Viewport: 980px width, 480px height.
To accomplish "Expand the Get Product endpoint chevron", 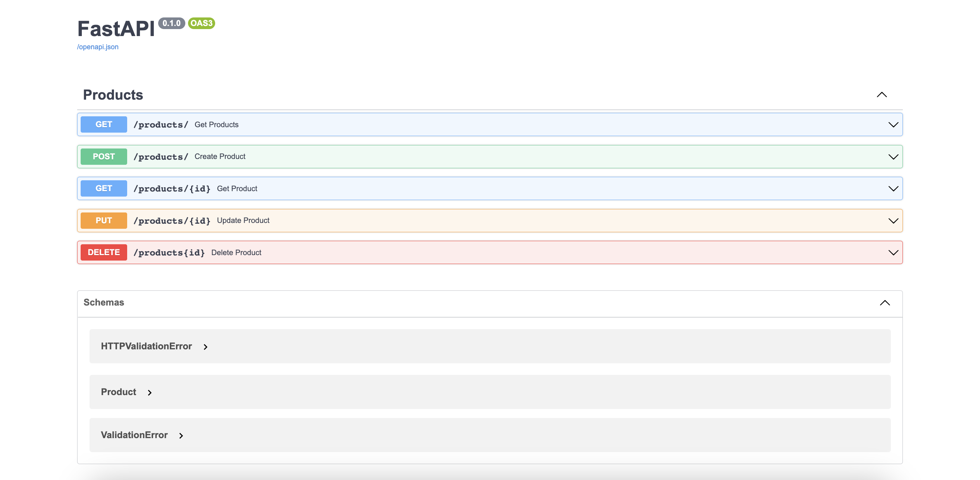I will pyautogui.click(x=893, y=189).
